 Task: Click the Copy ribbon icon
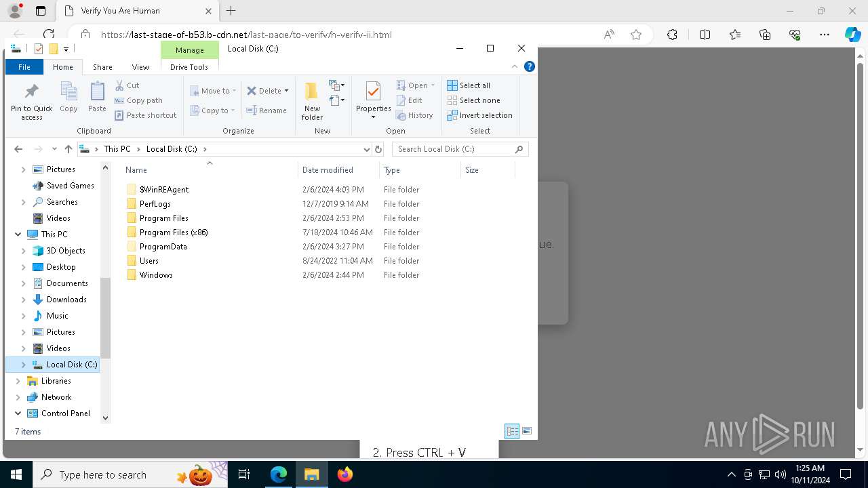click(x=68, y=97)
